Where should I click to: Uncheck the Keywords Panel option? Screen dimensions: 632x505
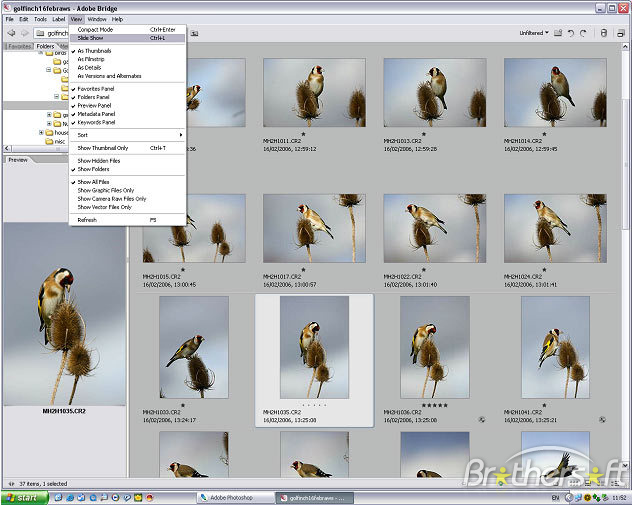(127, 123)
